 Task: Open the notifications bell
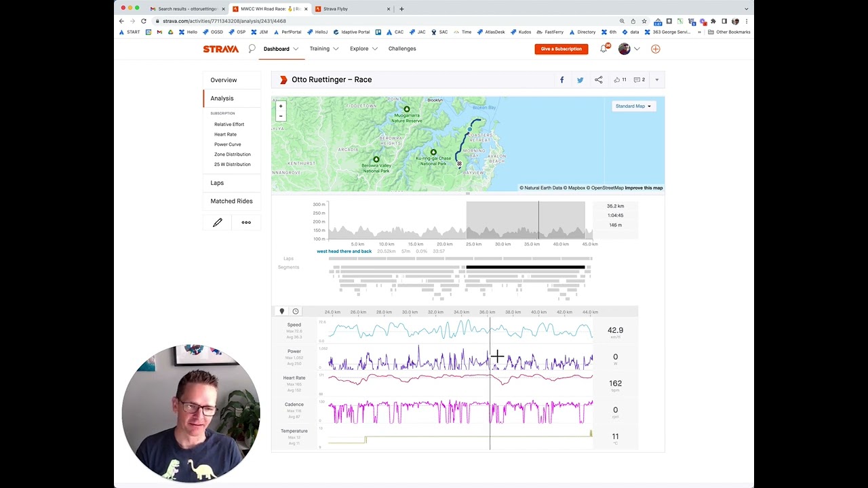604,49
